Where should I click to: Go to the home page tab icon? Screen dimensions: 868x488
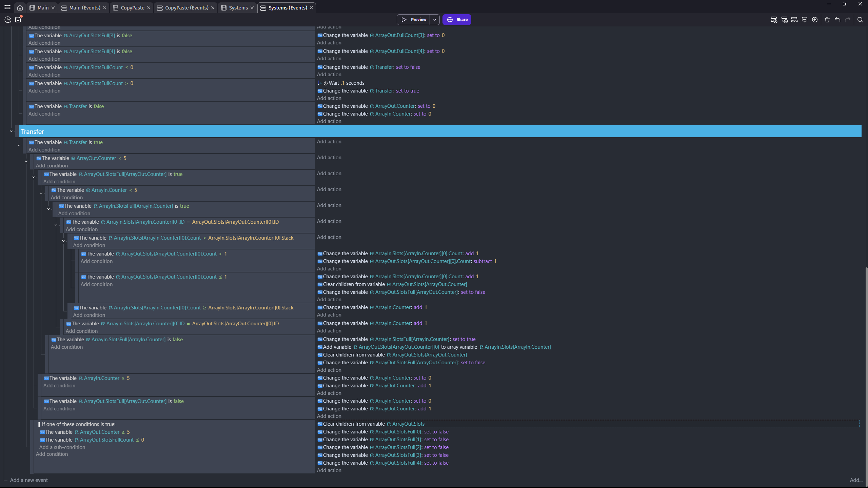pyautogui.click(x=20, y=7)
